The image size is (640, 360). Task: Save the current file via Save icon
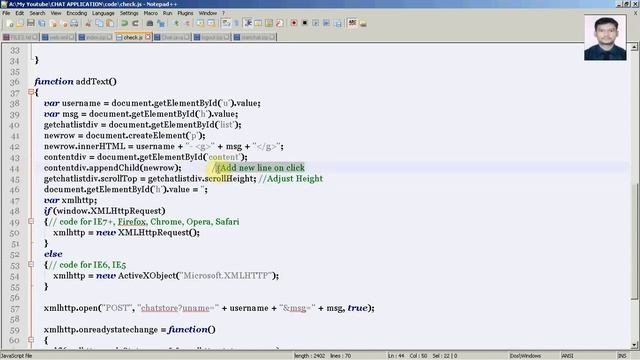[x=31, y=24]
